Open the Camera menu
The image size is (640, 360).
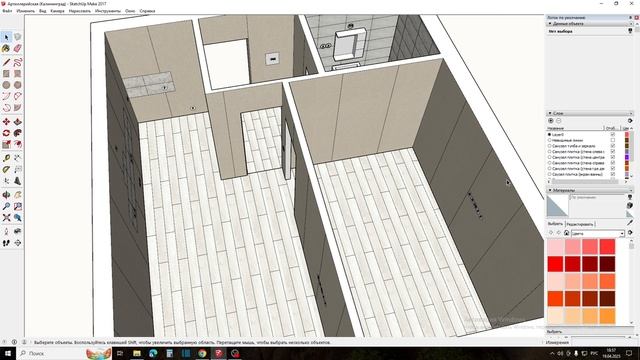click(58, 11)
